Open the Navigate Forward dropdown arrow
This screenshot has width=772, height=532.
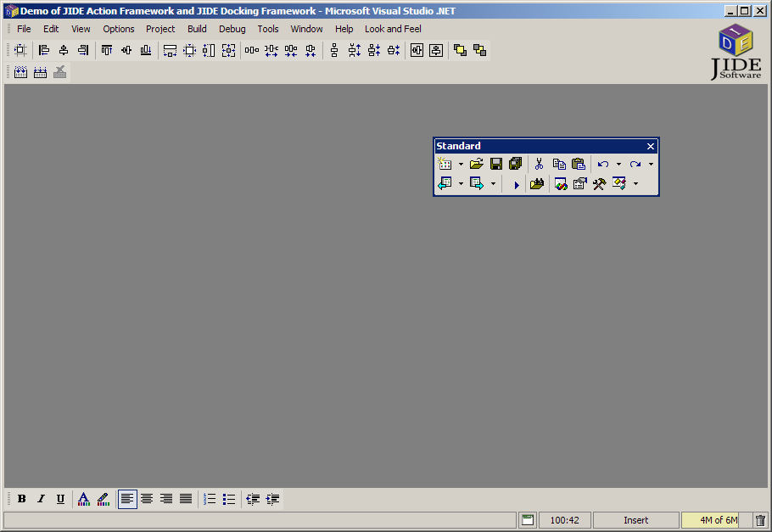point(493,184)
